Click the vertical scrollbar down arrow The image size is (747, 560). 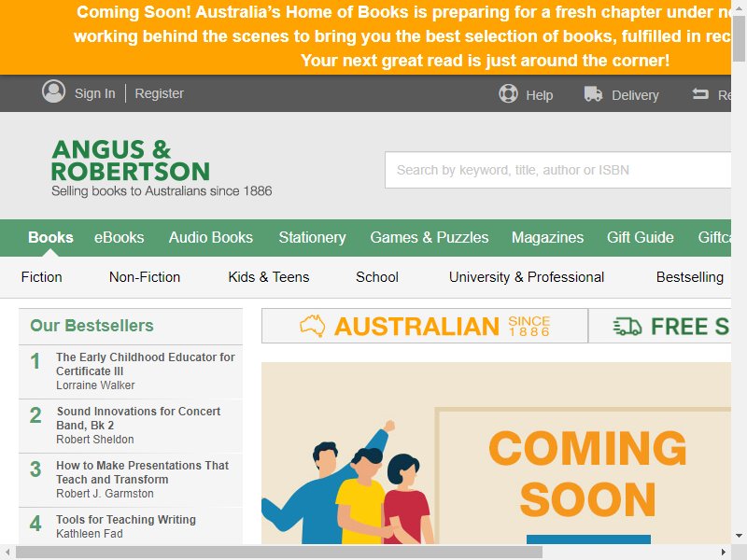point(739,536)
